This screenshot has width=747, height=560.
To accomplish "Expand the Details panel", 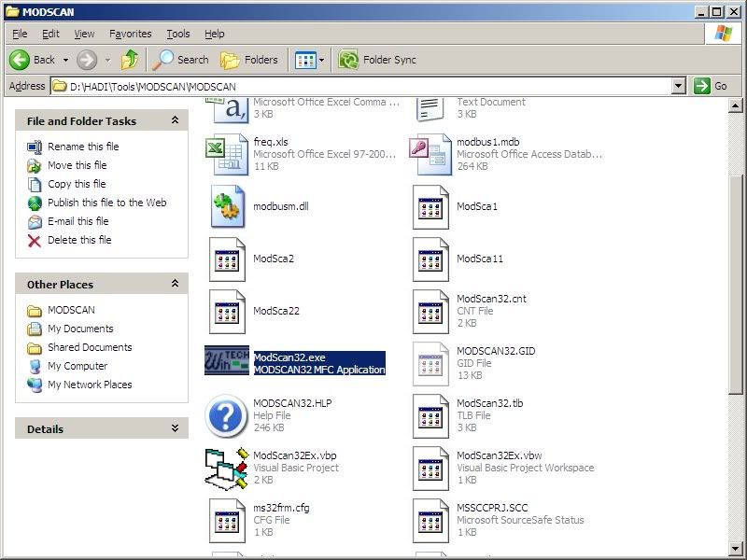I will 175,428.
